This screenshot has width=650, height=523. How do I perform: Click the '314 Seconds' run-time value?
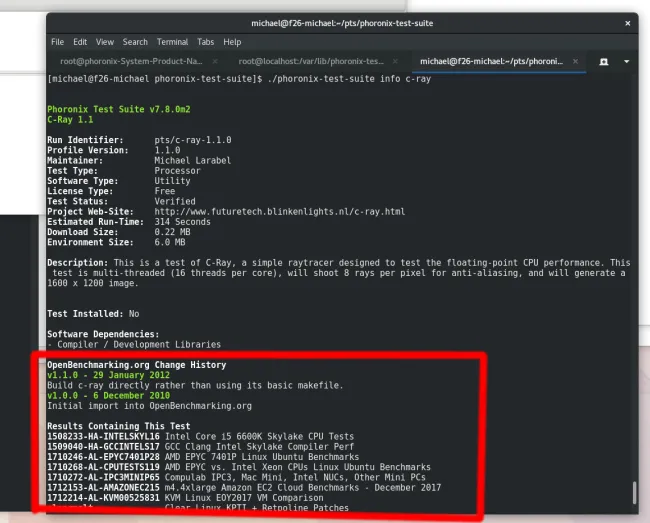(x=182, y=222)
